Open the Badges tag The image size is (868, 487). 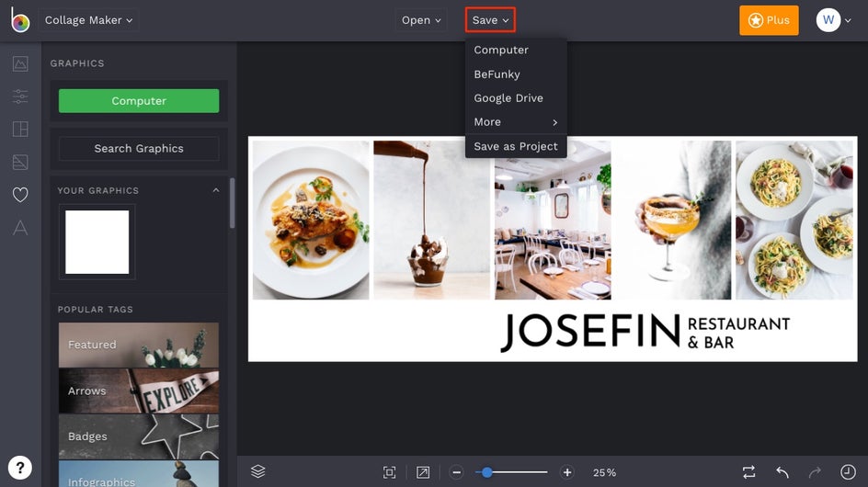pyautogui.click(x=139, y=436)
